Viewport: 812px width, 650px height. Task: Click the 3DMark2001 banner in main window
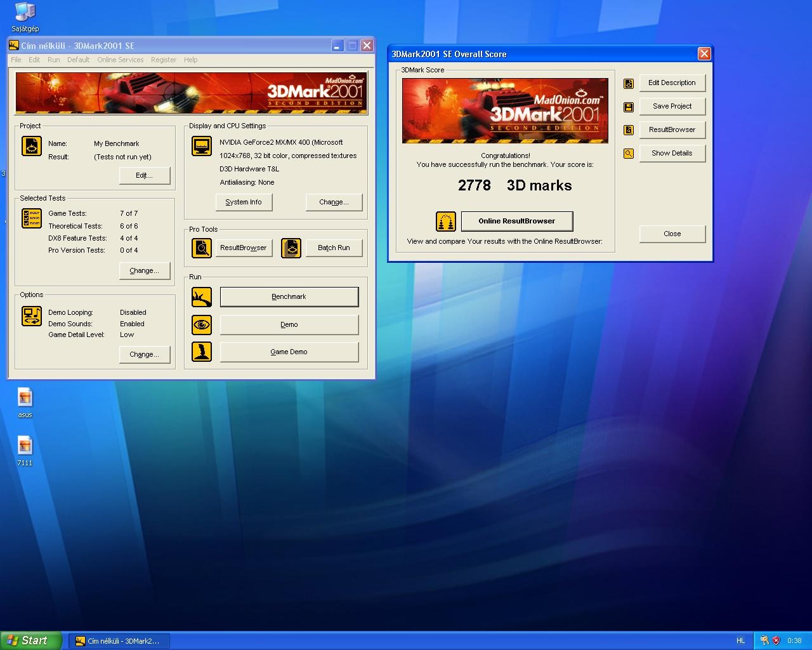(x=192, y=93)
